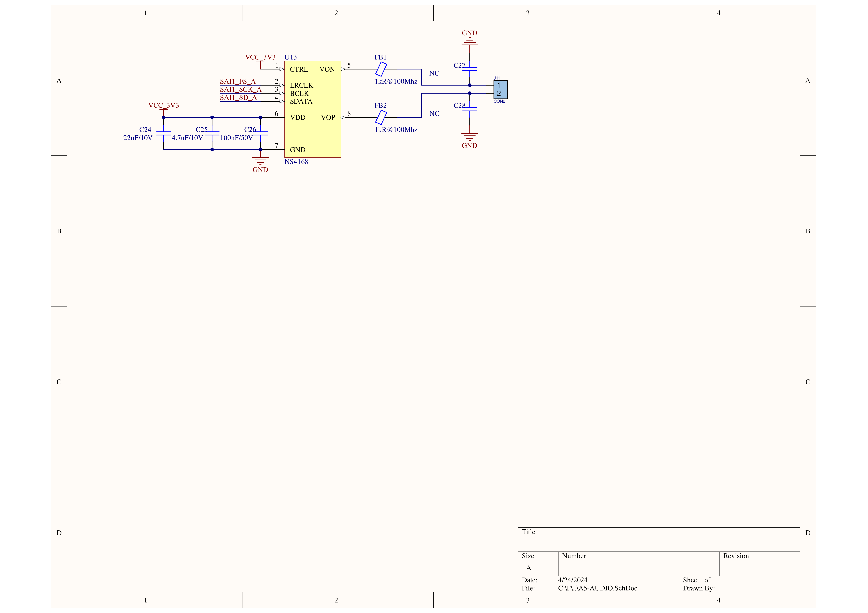Click pin number 6 at U13 VDD pin
This screenshot has width=868, height=613.
coord(276,114)
